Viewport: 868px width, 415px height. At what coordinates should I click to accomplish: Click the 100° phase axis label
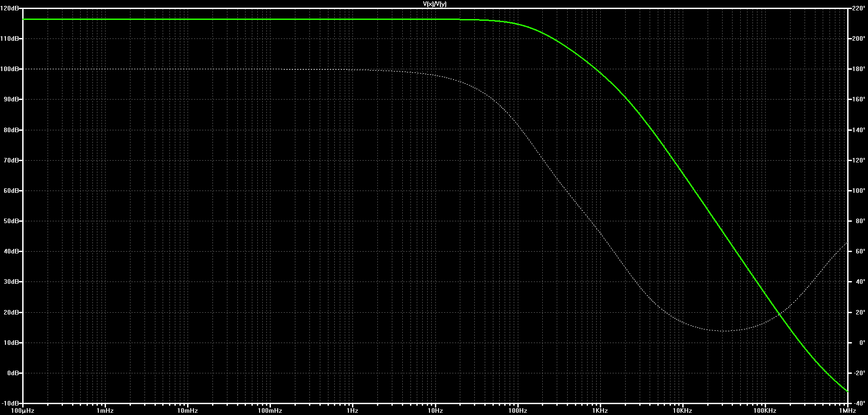(858, 191)
